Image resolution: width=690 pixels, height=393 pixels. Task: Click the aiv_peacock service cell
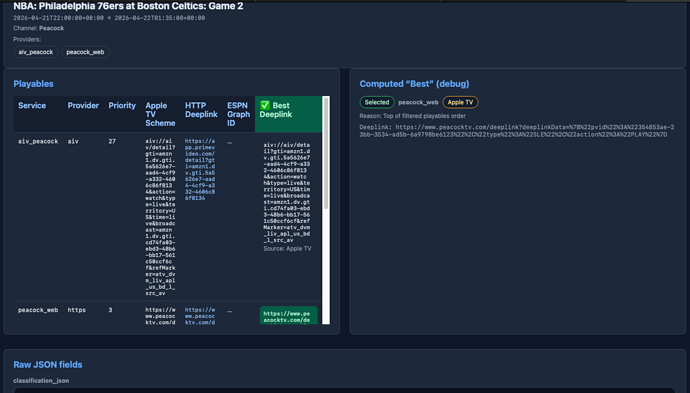(x=38, y=141)
